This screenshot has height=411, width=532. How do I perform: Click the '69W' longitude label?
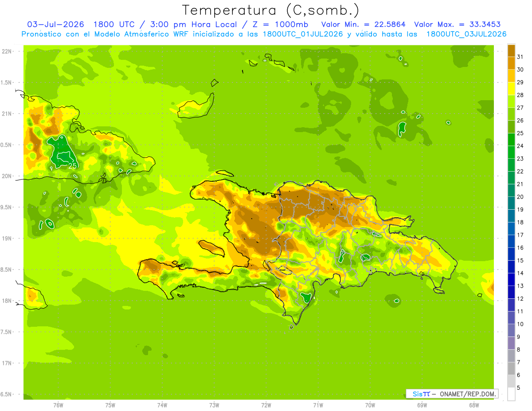[x=422, y=405]
